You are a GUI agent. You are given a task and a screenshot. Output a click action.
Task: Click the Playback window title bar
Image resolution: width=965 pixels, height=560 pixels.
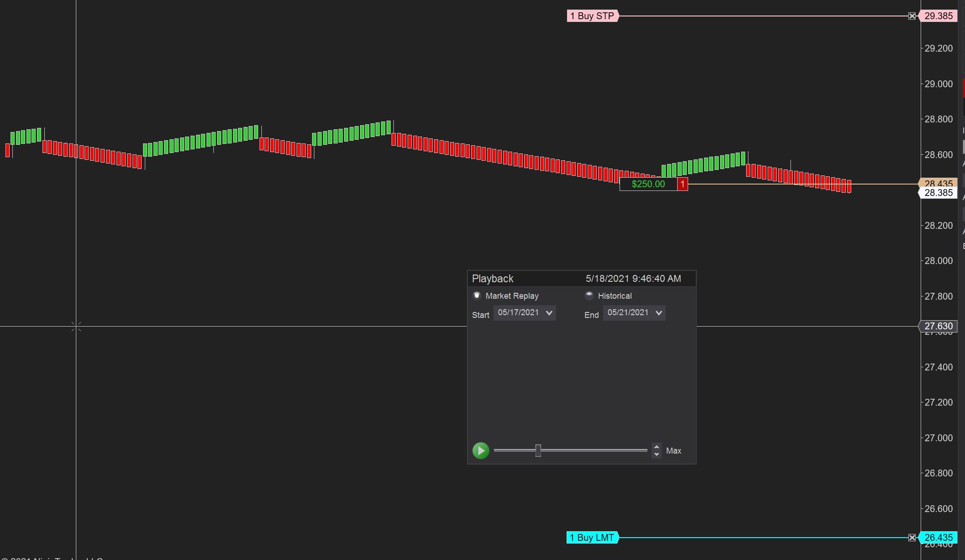(x=539, y=279)
